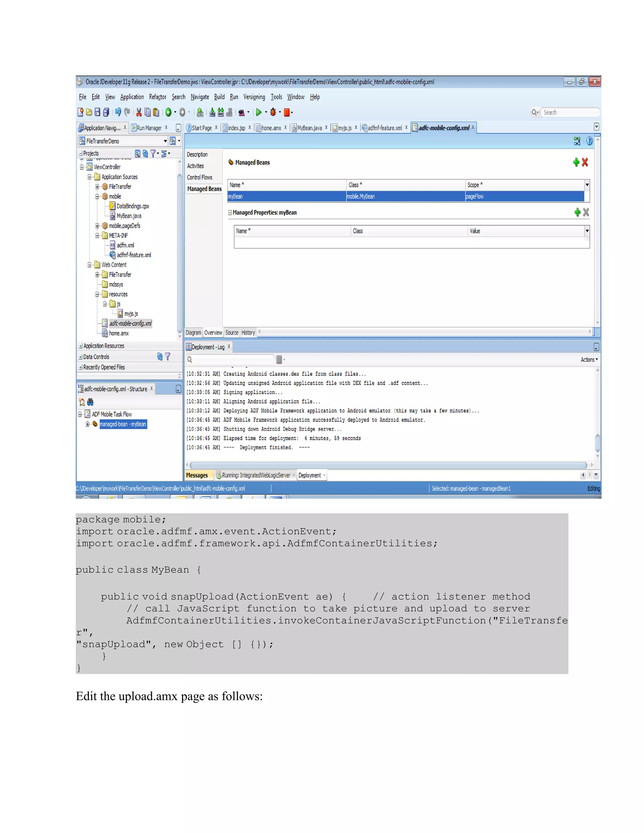
Task: Click the Paste clipboard icon
Action: pyautogui.click(x=156, y=112)
